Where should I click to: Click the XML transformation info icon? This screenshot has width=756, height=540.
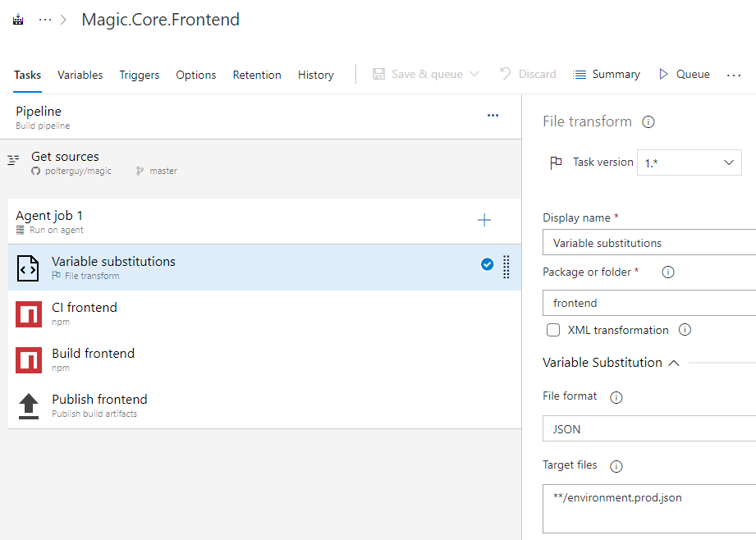[x=685, y=330]
